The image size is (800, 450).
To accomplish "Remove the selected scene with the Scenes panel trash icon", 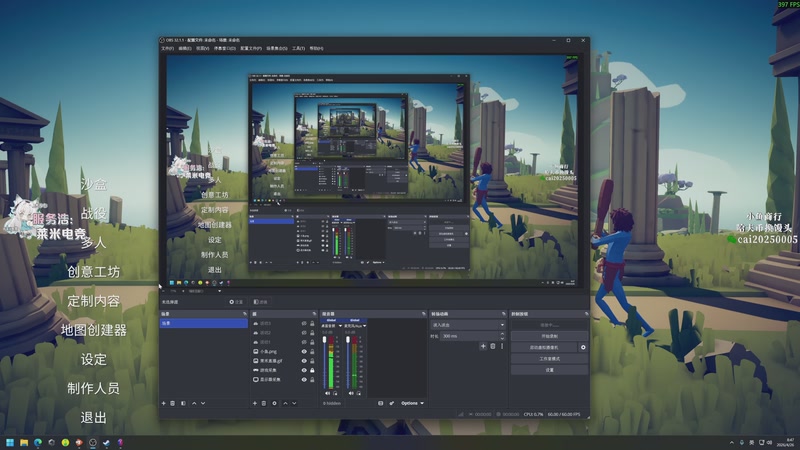I will (173, 403).
